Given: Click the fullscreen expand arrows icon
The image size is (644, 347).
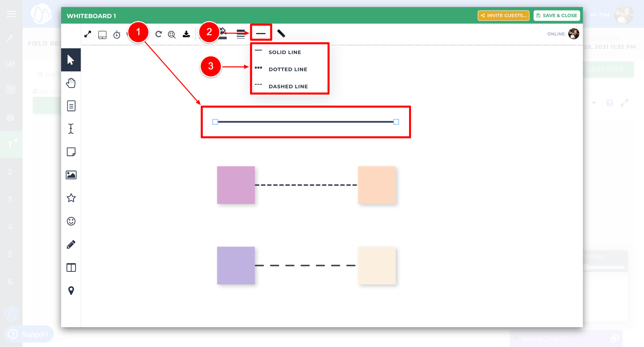Looking at the screenshot, I should [88, 34].
